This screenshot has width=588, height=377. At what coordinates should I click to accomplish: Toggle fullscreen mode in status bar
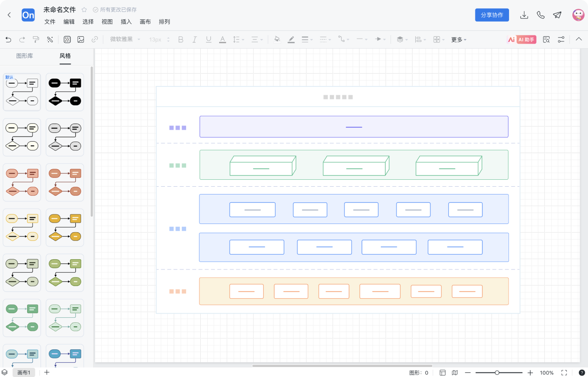point(564,373)
